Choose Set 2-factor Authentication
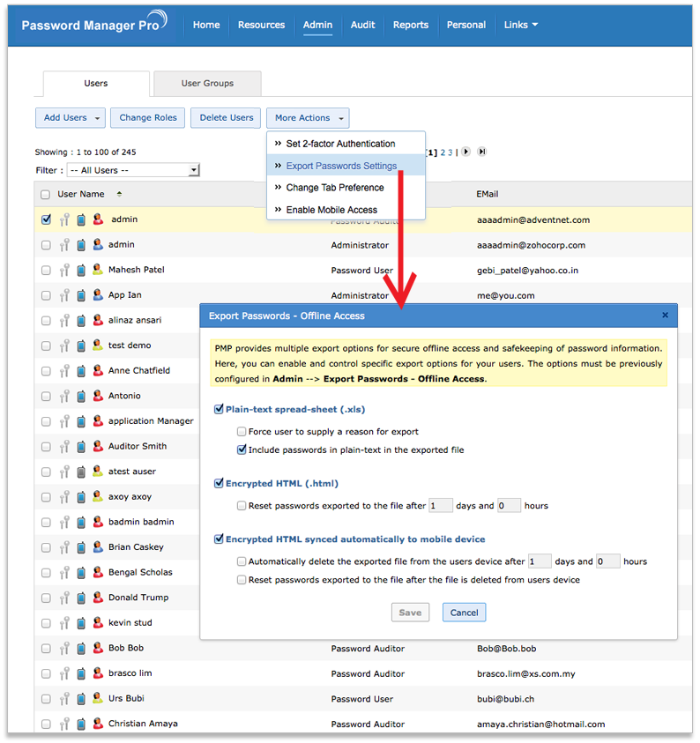The height and width of the screenshot is (743, 700). click(x=340, y=144)
